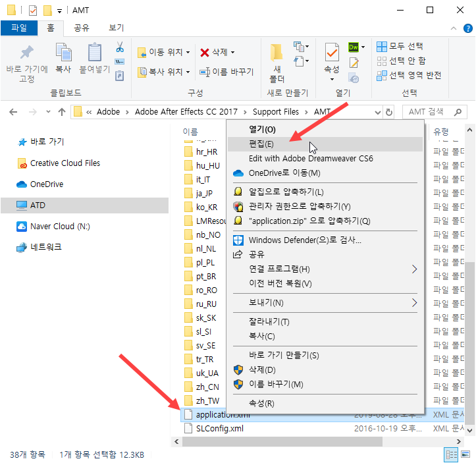Choose OneDrive로 이동(M)

pyautogui.click(x=325, y=173)
